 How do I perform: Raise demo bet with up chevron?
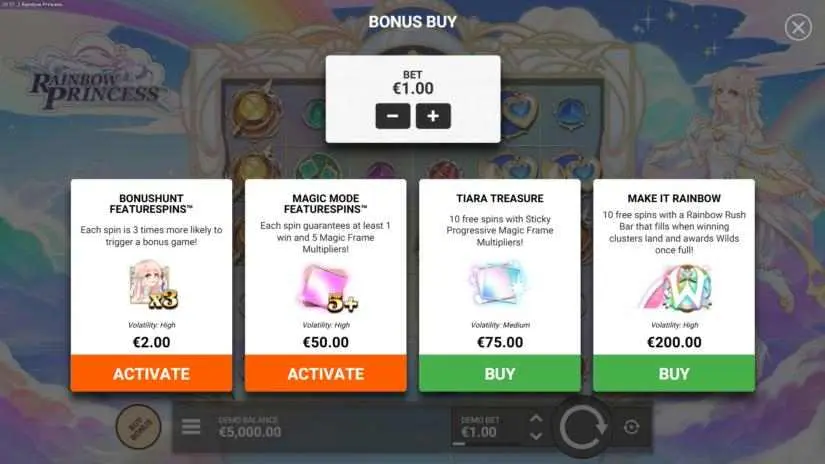tap(536, 419)
